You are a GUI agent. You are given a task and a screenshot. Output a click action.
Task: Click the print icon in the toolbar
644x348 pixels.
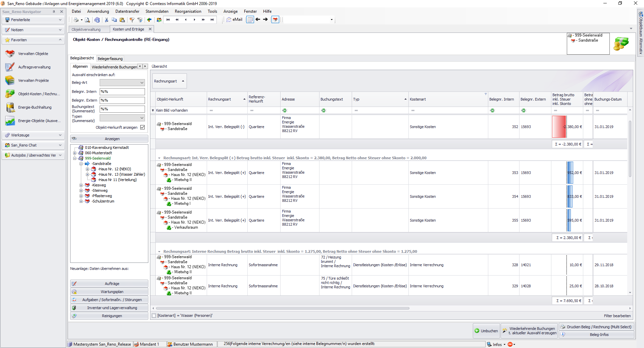click(76, 20)
